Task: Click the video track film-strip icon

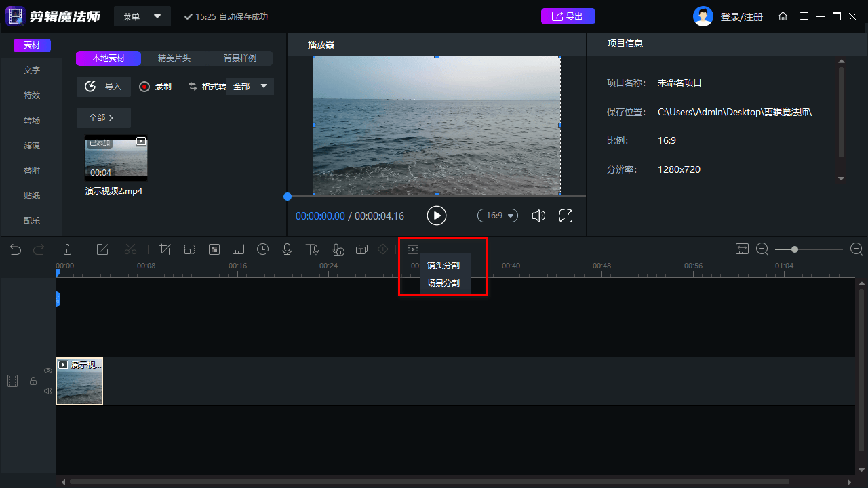Action: [12, 381]
